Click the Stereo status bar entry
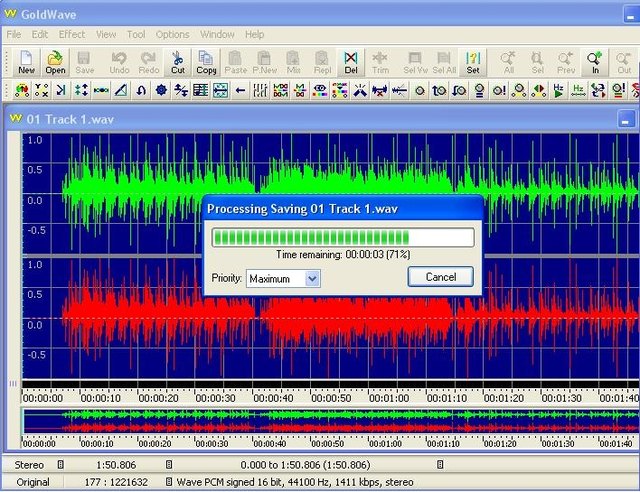Screen dimensions: 640x492 (x=29, y=465)
